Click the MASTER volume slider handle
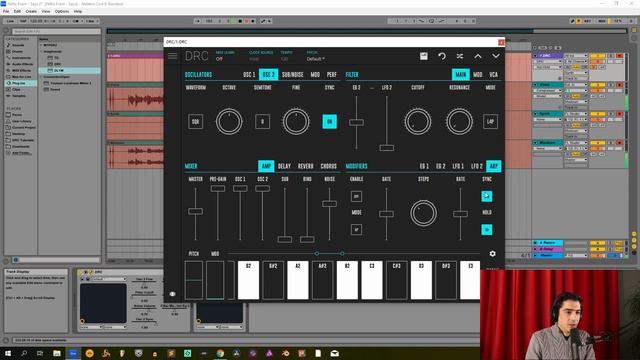The image size is (640, 360). coord(196,211)
